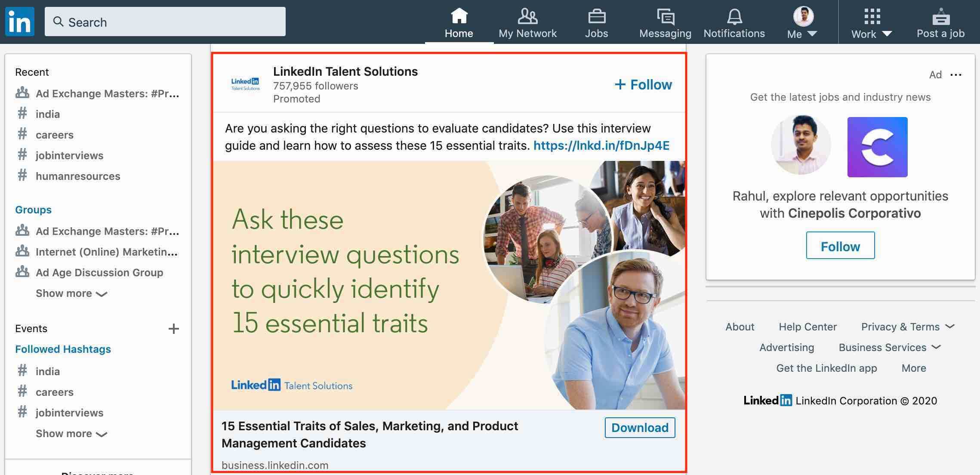980x475 pixels.
Task: Open Ad Age Discussion Group
Action: (x=99, y=272)
